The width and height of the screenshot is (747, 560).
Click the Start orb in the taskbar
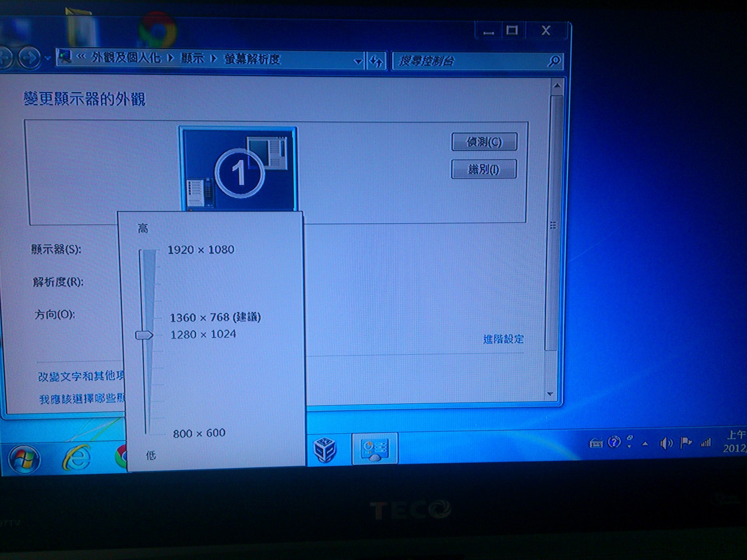[24, 458]
